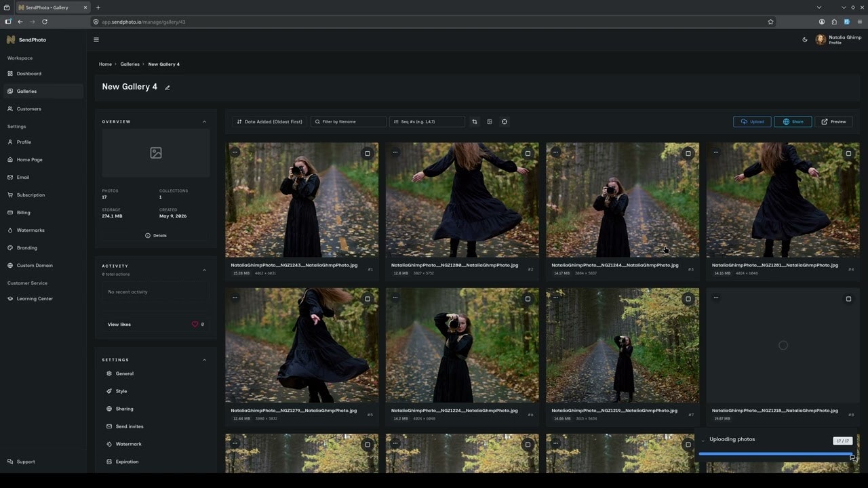Open the Date Added (Oldest First) sort dropdown
This screenshot has height=488, width=868.
coord(269,122)
